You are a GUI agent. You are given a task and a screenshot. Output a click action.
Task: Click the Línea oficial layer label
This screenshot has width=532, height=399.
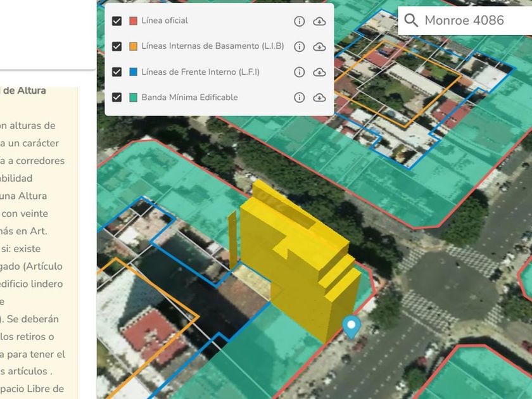(x=165, y=21)
